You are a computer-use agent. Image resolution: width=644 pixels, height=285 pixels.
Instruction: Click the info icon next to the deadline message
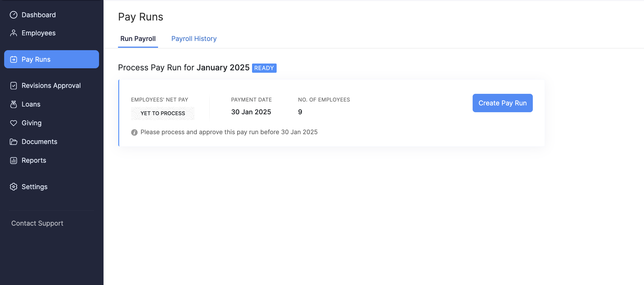(x=134, y=132)
